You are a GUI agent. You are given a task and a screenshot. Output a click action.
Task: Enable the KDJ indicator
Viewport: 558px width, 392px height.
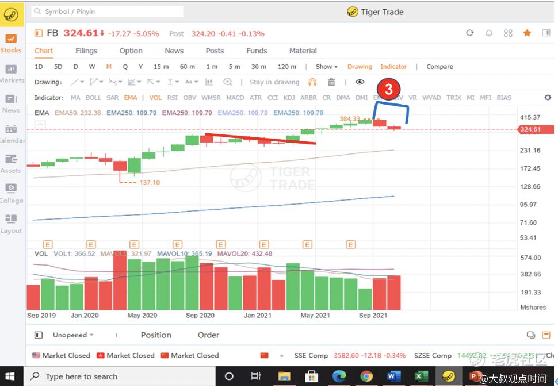[x=289, y=98]
